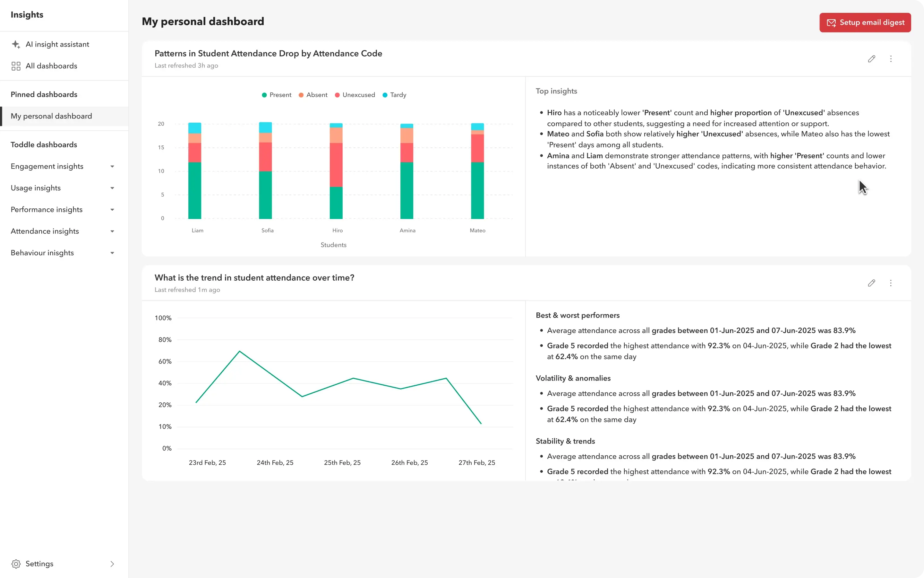Viewport: 924px width, 578px height.
Task: Click the '24th Feb, 25' axis label
Action: pyautogui.click(x=275, y=462)
